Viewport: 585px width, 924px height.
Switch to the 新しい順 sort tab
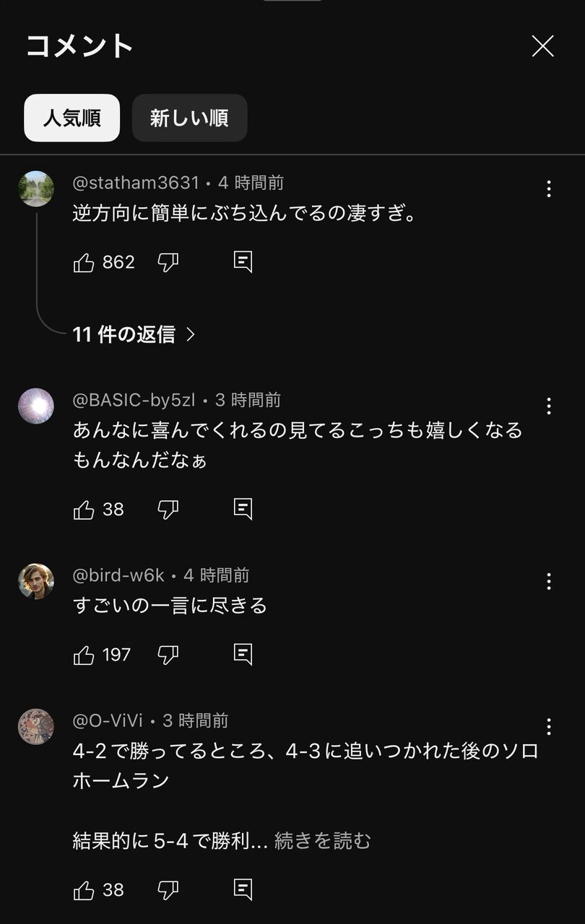click(189, 118)
